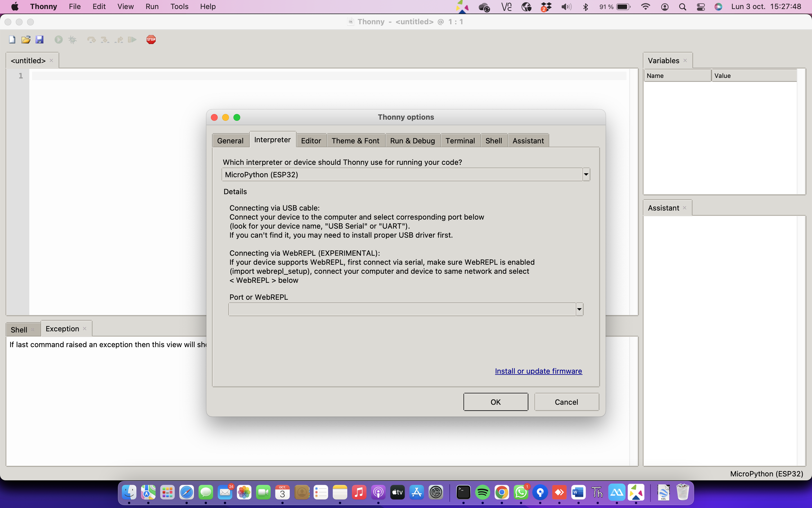Image resolution: width=812 pixels, height=508 pixels.
Task: Run current script with green play icon
Action: coord(59,40)
